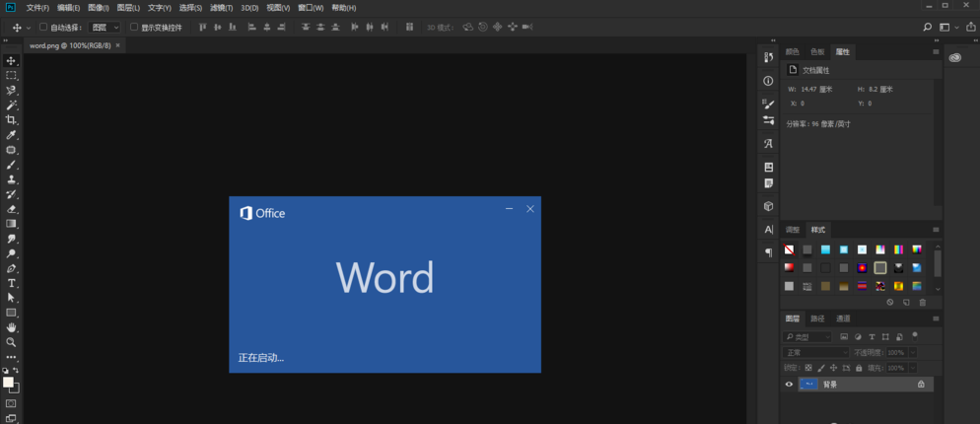The height and width of the screenshot is (424, 980).
Task: Pick the Eyedropper tool
Action: point(12,135)
